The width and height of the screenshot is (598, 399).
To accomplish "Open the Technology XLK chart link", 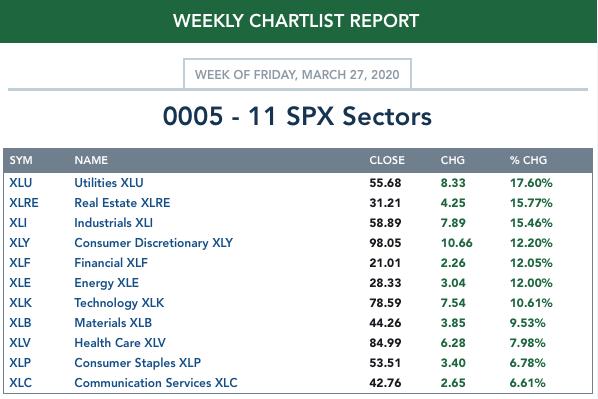I will [119, 303].
